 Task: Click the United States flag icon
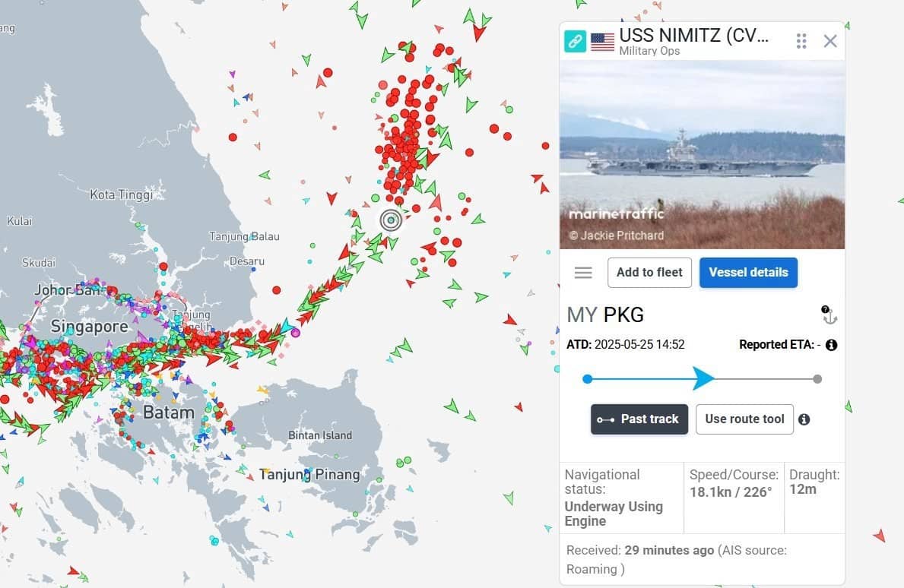click(x=602, y=42)
